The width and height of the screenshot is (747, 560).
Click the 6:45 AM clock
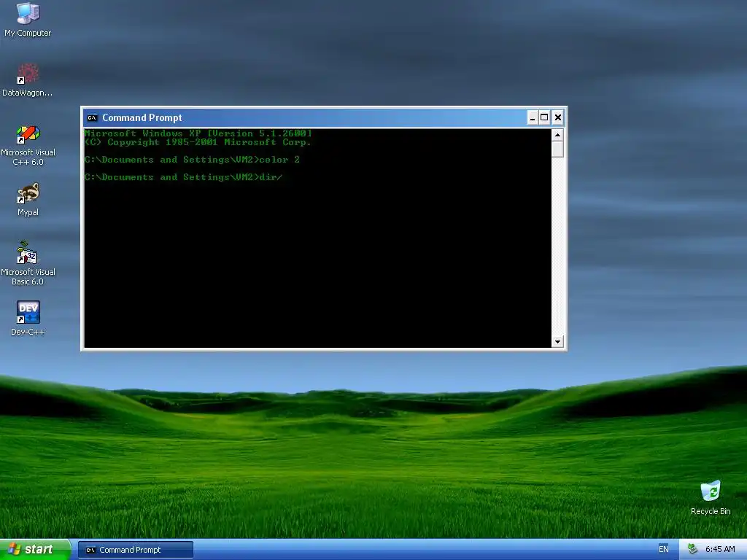[720, 549]
